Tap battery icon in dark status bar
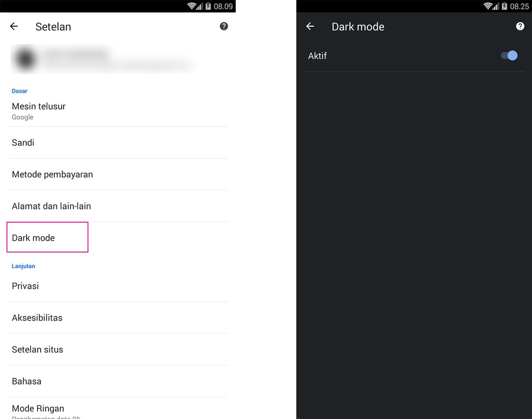The height and width of the screenshot is (419, 532). [x=504, y=6]
